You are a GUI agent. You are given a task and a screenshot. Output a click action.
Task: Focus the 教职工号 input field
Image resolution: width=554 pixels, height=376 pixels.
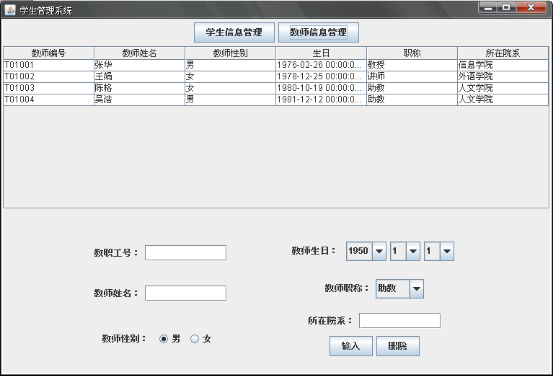[x=185, y=253]
